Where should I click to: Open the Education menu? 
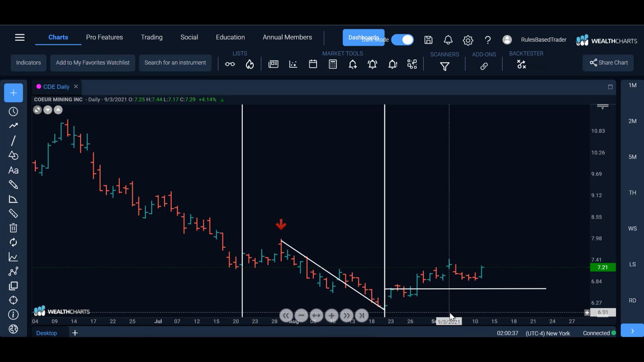coord(230,37)
